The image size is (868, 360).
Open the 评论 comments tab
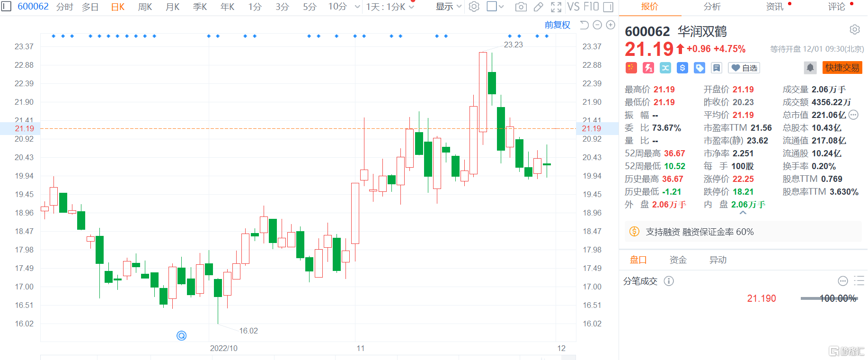coord(837,7)
